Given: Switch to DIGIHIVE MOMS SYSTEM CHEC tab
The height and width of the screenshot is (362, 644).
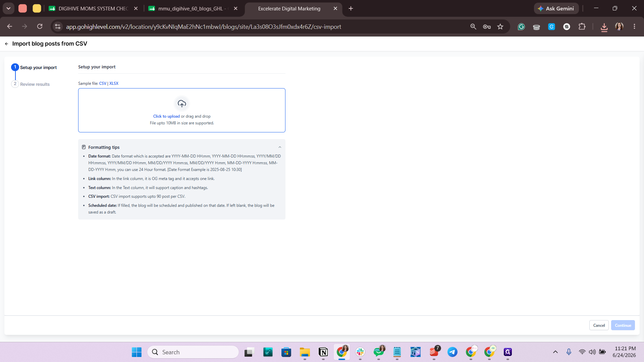Looking at the screenshot, I should pyautogui.click(x=93, y=9).
